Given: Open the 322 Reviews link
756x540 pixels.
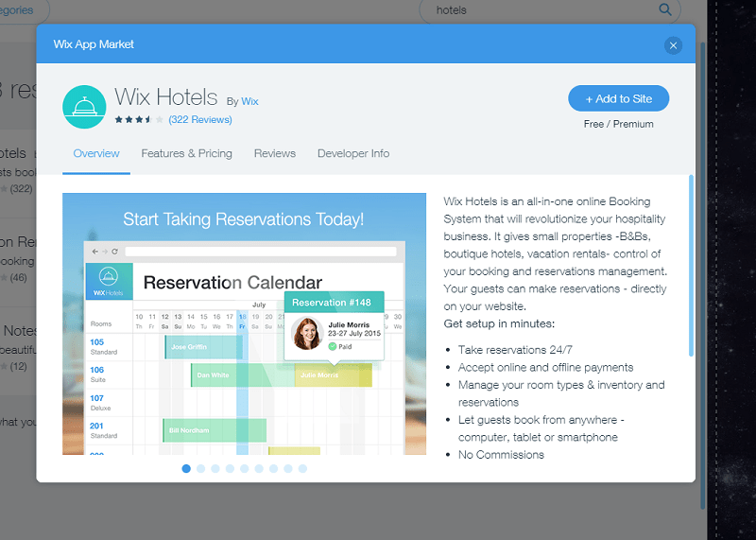Looking at the screenshot, I should [200, 120].
